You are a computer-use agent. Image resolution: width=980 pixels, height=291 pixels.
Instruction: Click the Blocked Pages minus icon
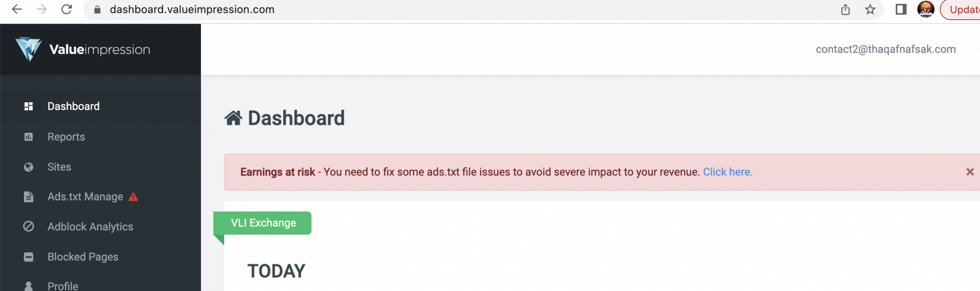tap(29, 257)
